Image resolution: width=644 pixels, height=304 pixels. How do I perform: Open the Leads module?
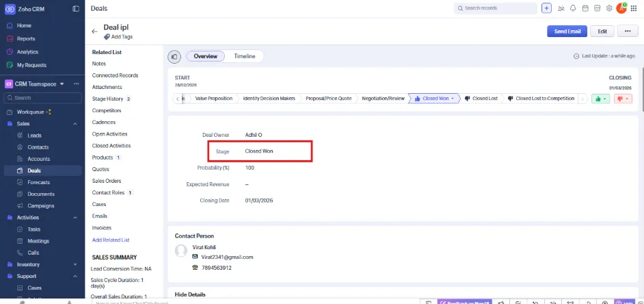(x=34, y=136)
